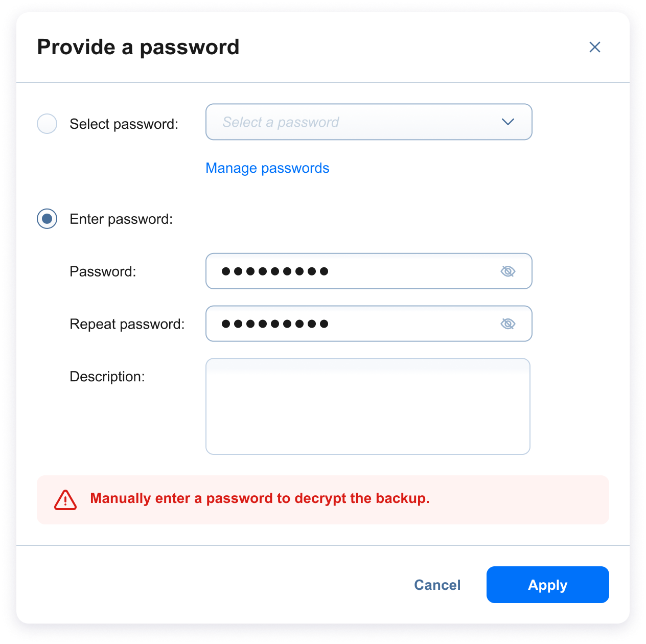Screen dimensions: 646x644
Task: Click the "Select password:" label text
Action: (x=124, y=124)
